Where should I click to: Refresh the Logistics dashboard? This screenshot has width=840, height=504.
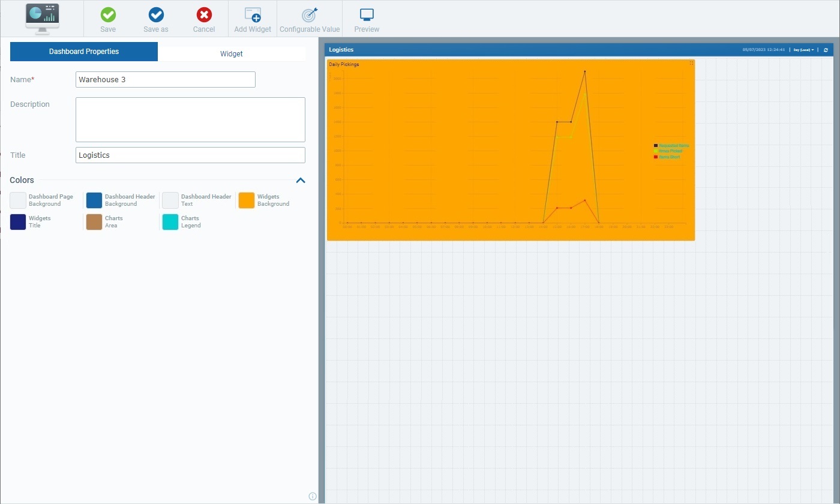(x=826, y=50)
